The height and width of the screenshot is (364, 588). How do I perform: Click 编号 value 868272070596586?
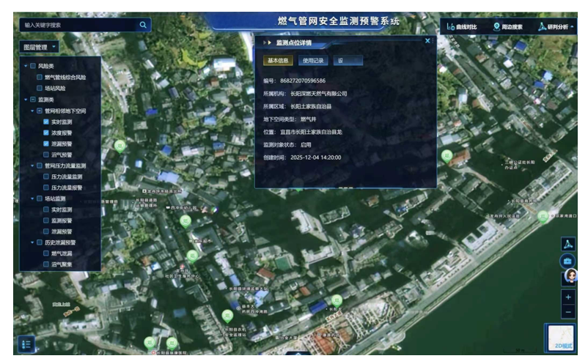click(303, 81)
